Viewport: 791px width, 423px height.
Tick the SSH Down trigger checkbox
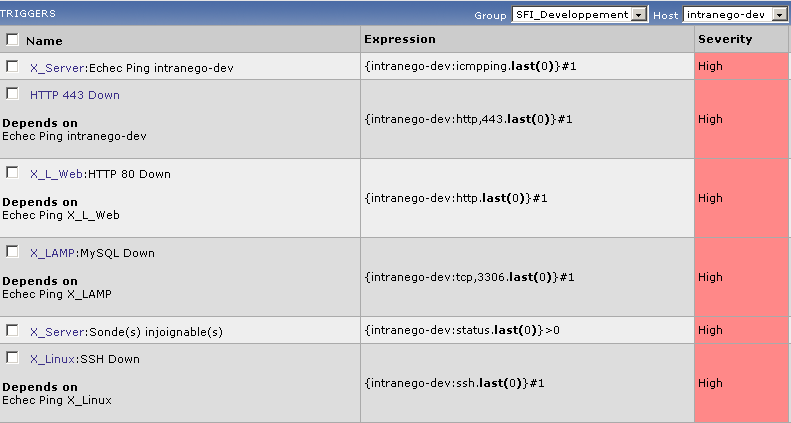tap(12, 357)
